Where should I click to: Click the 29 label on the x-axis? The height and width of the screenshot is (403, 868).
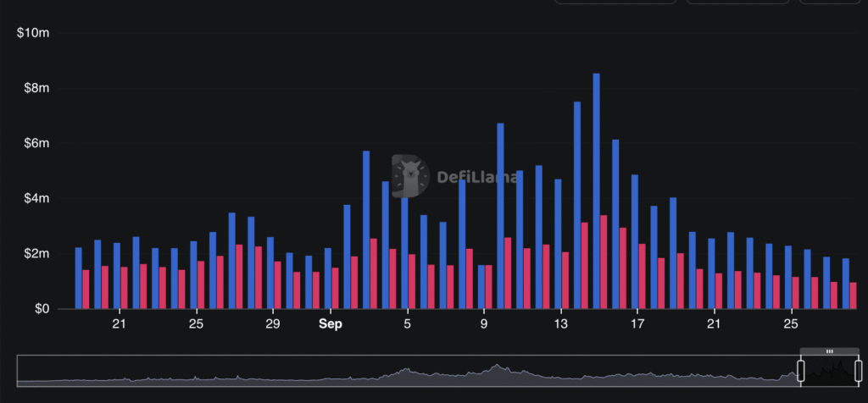click(x=272, y=324)
